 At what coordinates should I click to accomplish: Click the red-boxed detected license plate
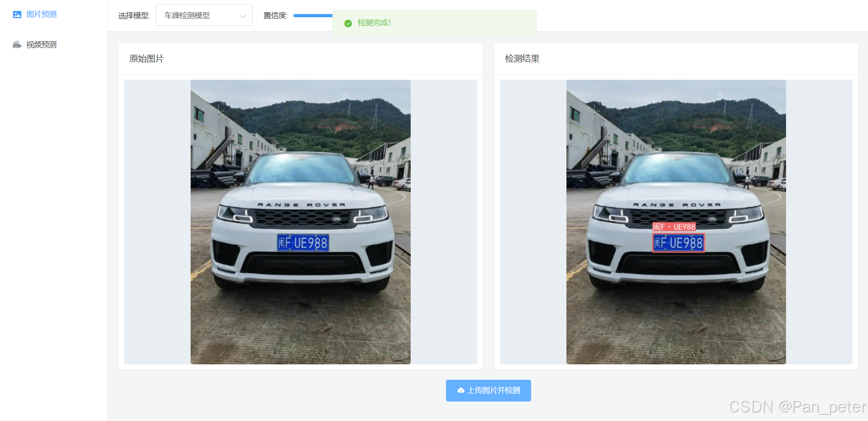click(678, 243)
